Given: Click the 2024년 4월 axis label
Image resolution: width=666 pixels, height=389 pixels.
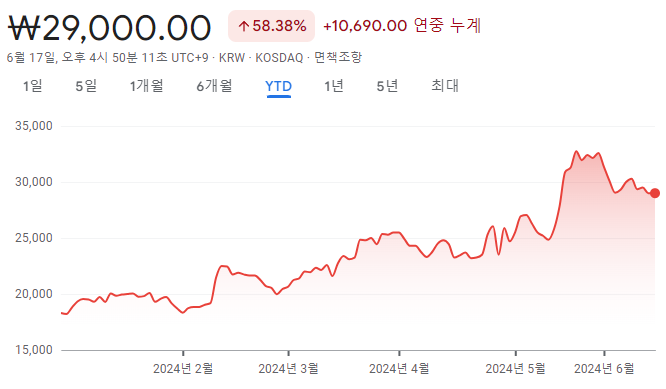Looking at the screenshot, I should [x=399, y=368].
